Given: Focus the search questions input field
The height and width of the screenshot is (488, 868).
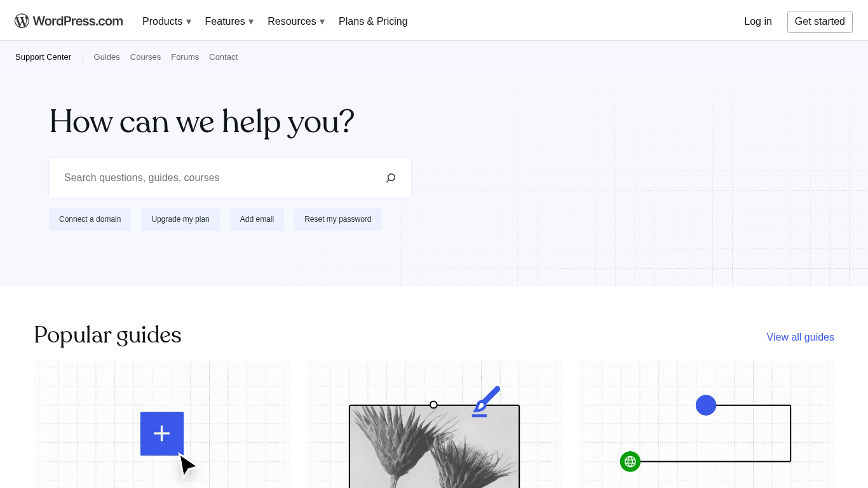Looking at the screenshot, I should click(216, 178).
